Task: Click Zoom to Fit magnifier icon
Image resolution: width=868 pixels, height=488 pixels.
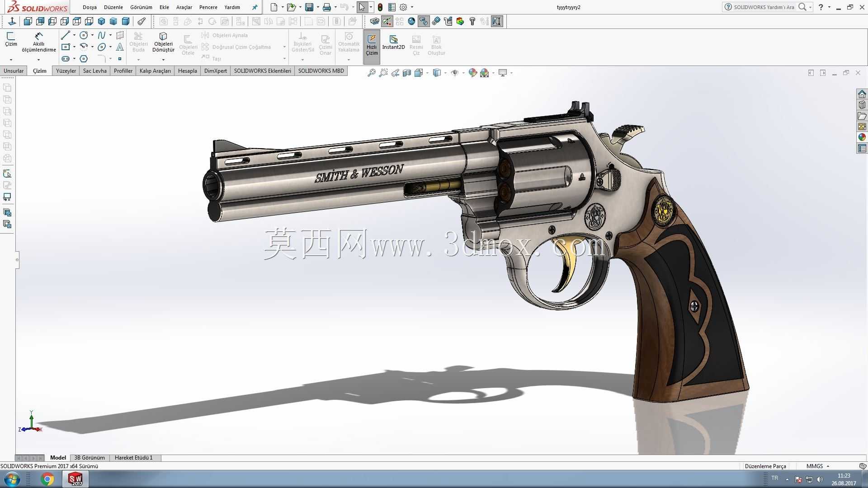Action: [371, 73]
